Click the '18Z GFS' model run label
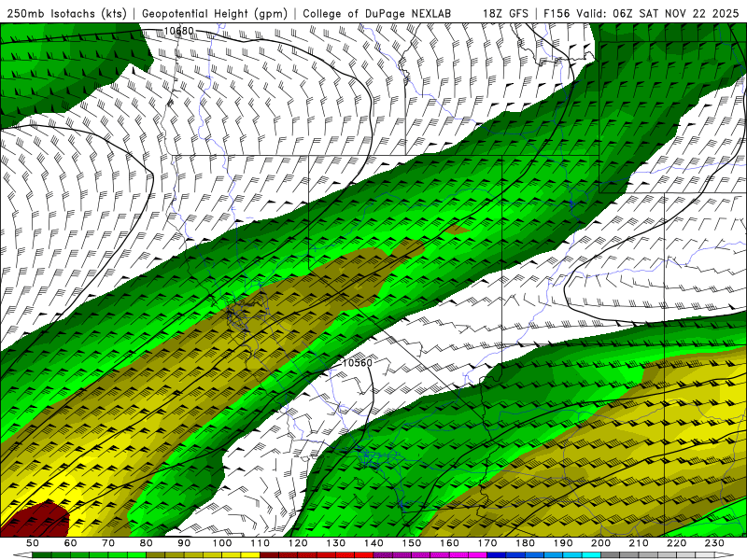747x560 pixels. [505, 13]
